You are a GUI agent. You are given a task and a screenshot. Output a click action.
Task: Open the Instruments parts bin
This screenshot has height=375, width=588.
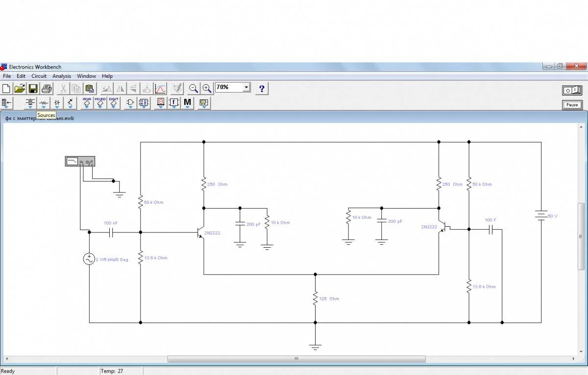pos(204,103)
